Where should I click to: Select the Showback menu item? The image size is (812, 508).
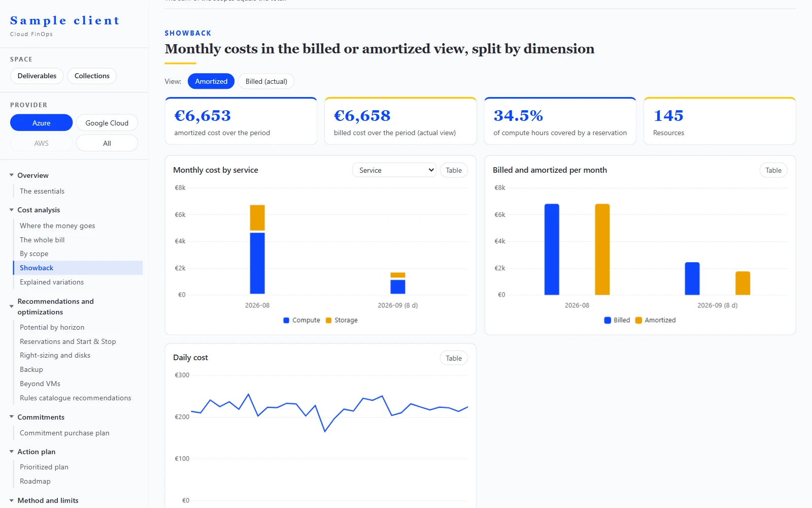click(x=78, y=268)
